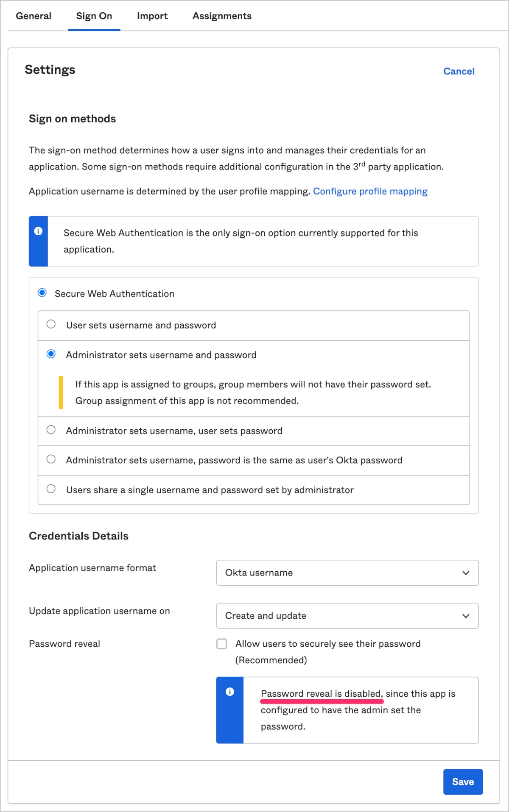Click chevron arrow on Okta username field
This screenshot has height=812, width=509.
click(466, 573)
